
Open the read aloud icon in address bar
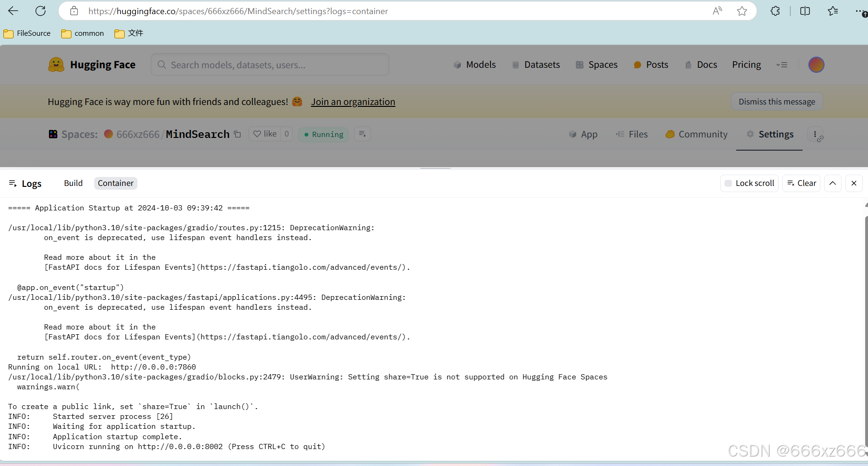[x=717, y=11]
